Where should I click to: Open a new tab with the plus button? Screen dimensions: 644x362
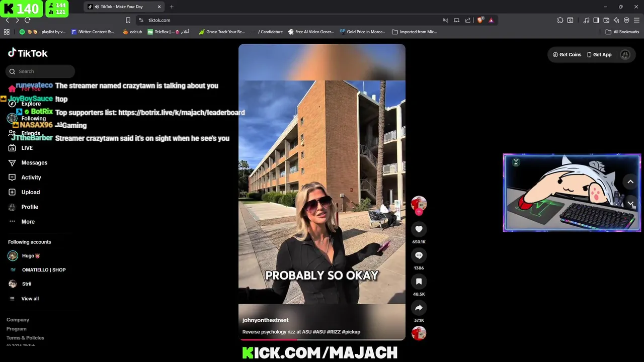tap(172, 7)
